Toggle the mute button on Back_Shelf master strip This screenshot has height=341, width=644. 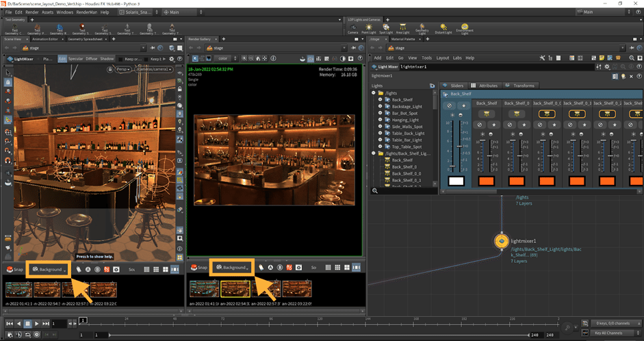coord(449,106)
